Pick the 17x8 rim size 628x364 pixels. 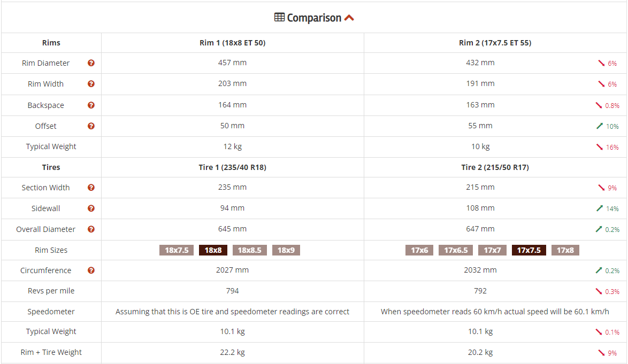[x=565, y=250]
